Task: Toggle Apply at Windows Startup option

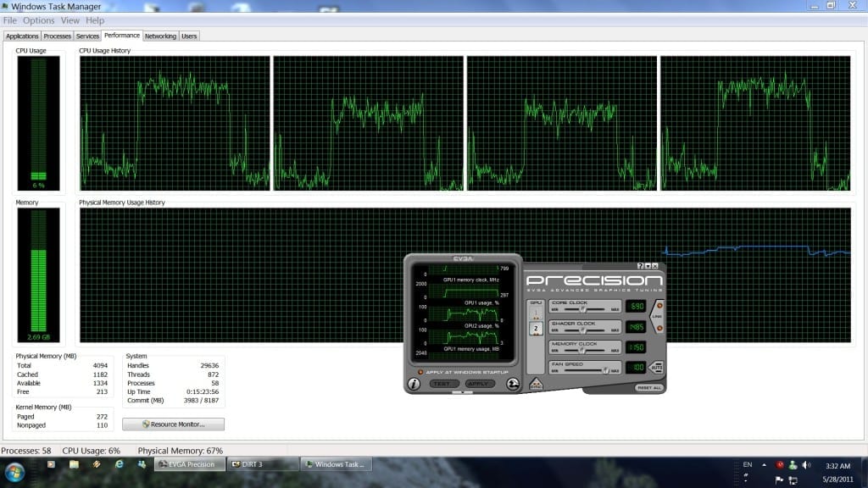Action: coord(420,372)
